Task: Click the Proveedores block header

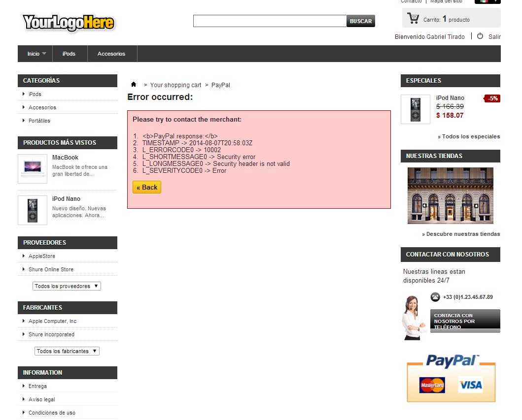Action: [68, 242]
